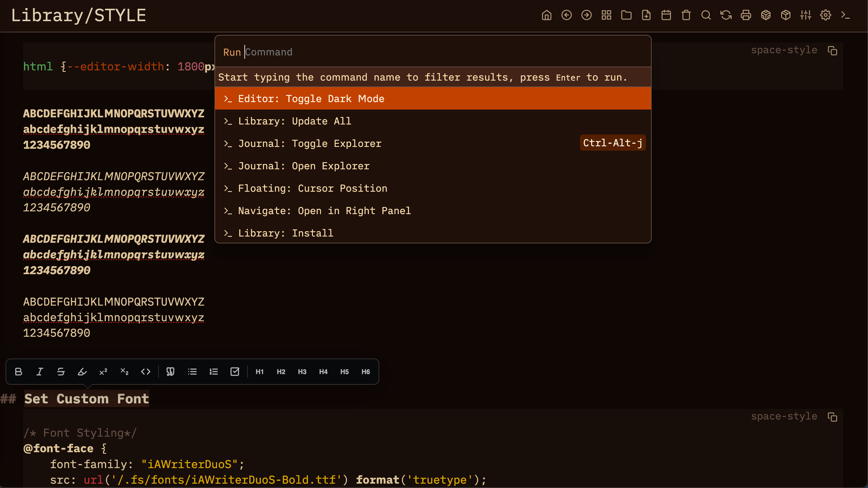Click the Home icon in top bar

[546, 15]
